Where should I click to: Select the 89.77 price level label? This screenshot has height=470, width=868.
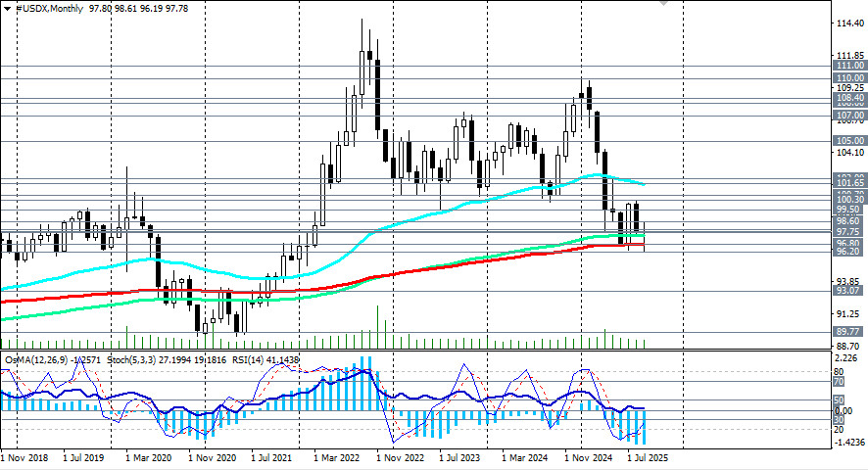point(848,333)
